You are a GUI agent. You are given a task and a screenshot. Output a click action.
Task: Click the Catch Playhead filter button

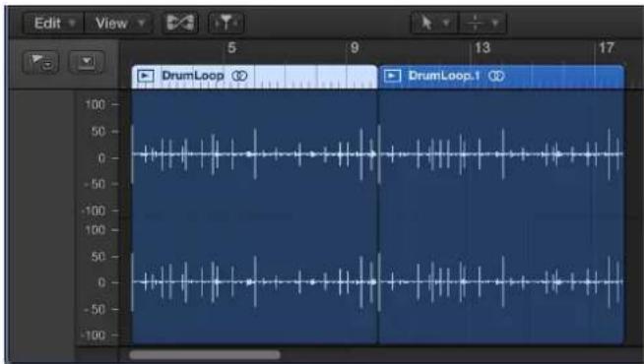[x=226, y=23]
